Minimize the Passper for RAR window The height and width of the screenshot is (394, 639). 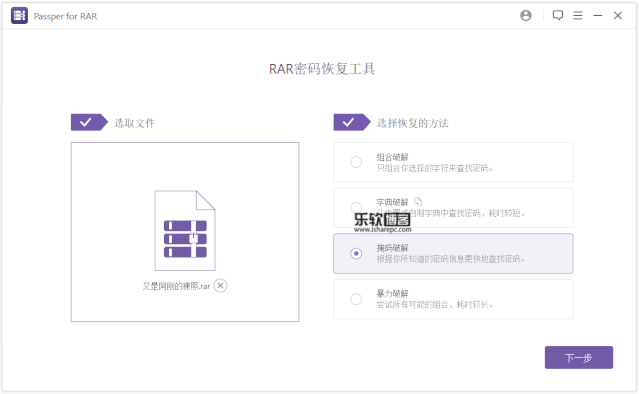597,15
